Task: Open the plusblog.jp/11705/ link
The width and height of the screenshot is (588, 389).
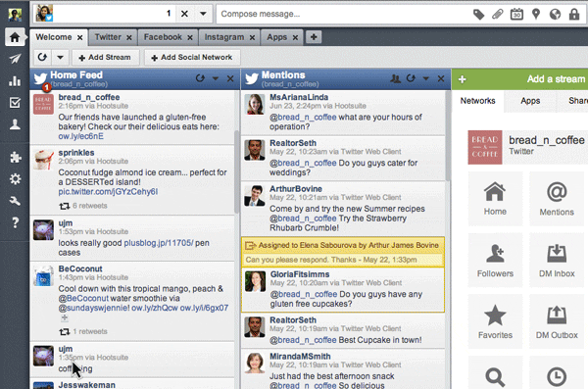Action: pos(158,243)
